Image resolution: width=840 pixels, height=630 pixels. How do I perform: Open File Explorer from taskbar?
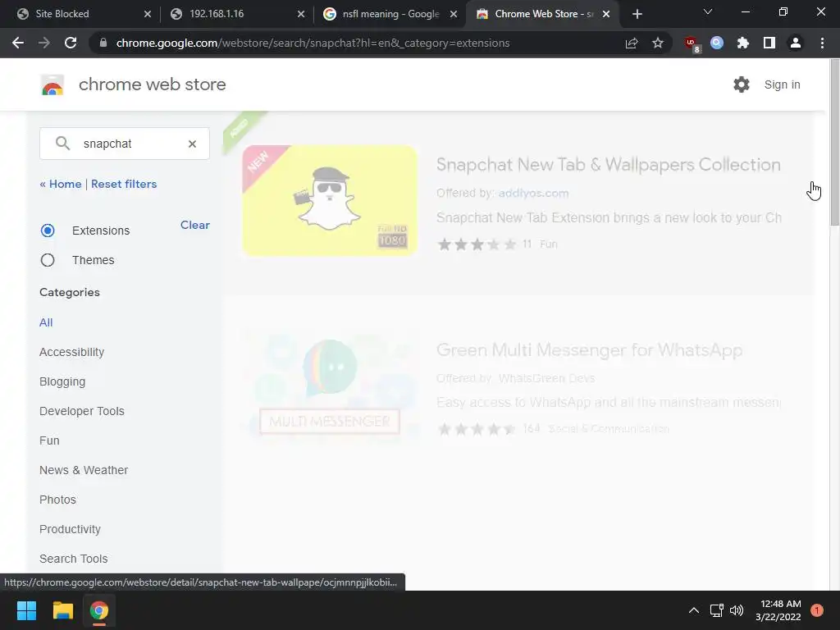coord(62,610)
